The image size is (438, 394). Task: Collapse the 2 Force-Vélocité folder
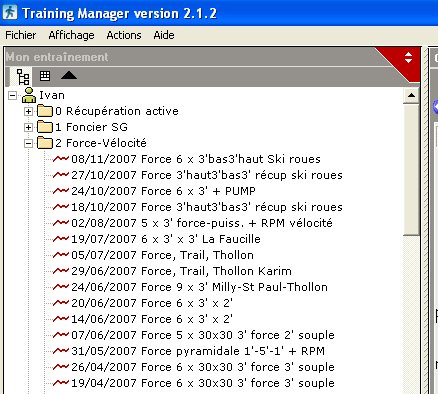(28, 143)
